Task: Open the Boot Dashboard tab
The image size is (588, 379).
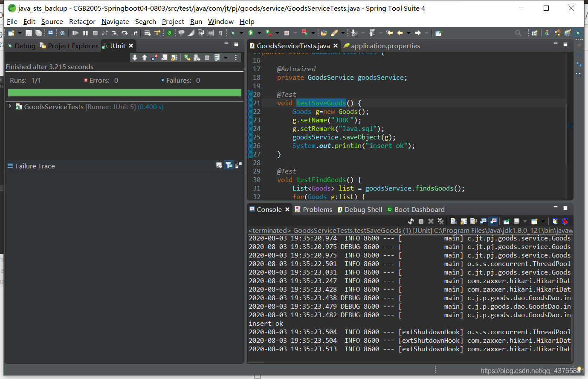Action: pyautogui.click(x=416, y=209)
